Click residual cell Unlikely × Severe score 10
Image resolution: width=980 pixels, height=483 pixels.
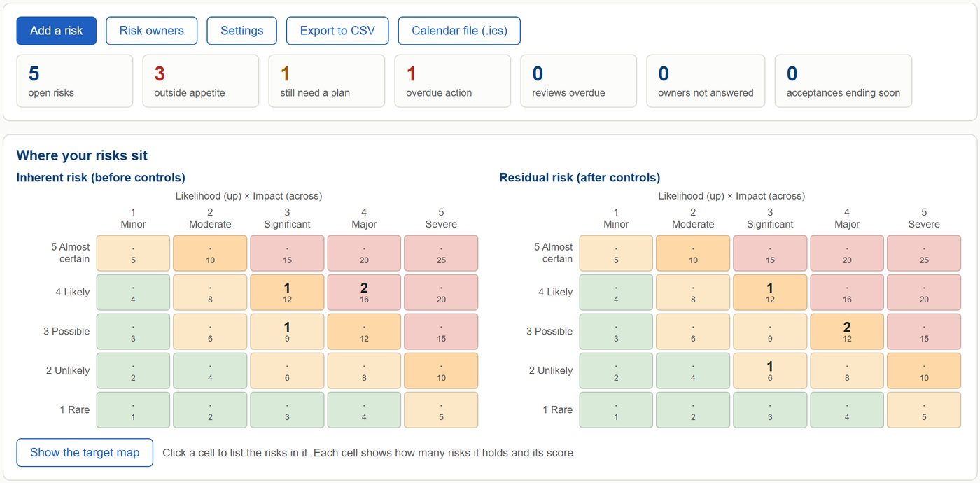(924, 371)
